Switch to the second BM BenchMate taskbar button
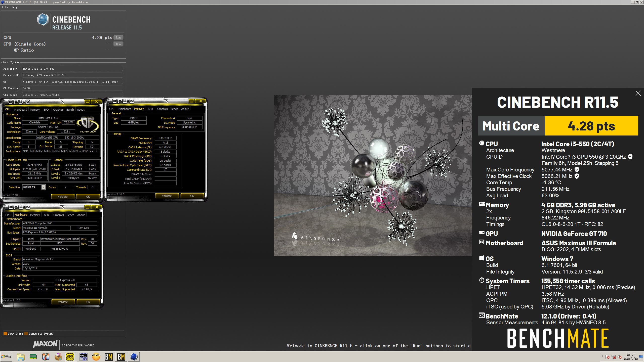 [x=121, y=357]
